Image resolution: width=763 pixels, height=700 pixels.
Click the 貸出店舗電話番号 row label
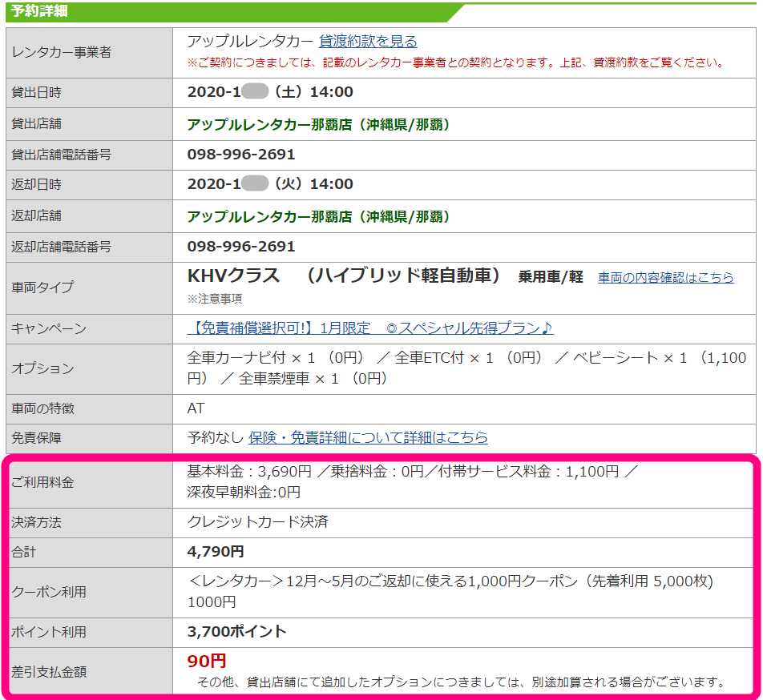(61, 155)
